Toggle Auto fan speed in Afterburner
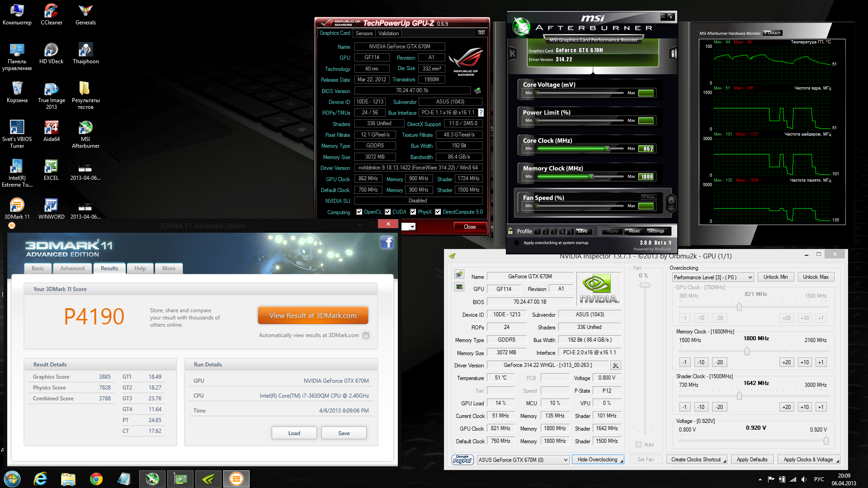868x488 pixels. click(x=648, y=197)
